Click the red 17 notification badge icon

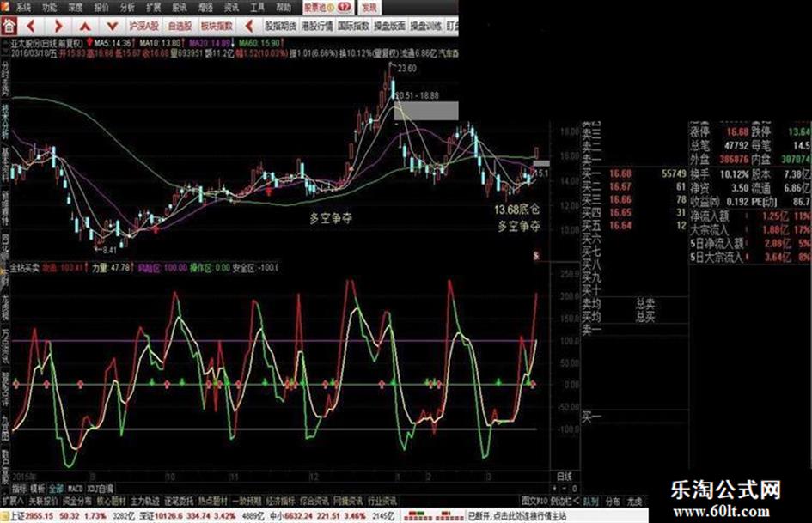[345, 7]
